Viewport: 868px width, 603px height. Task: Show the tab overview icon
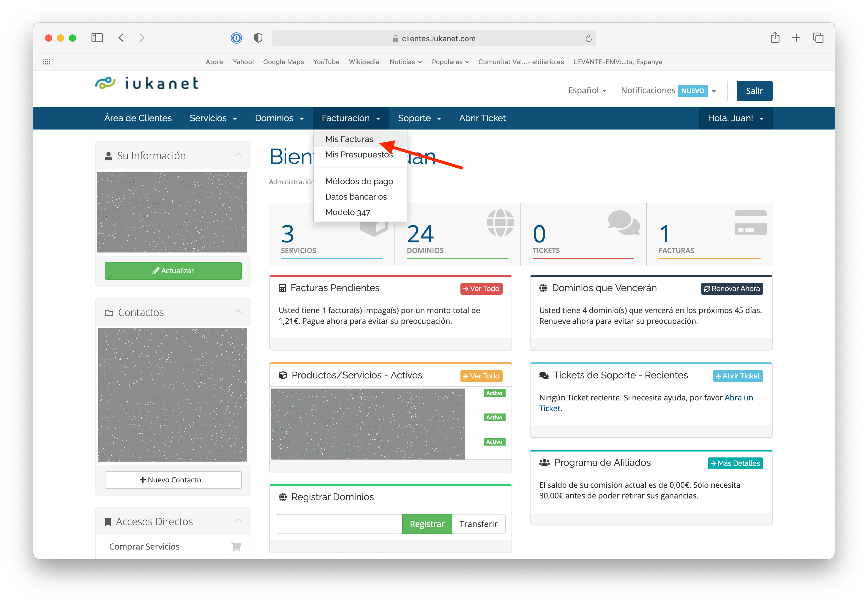(x=818, y=38)
